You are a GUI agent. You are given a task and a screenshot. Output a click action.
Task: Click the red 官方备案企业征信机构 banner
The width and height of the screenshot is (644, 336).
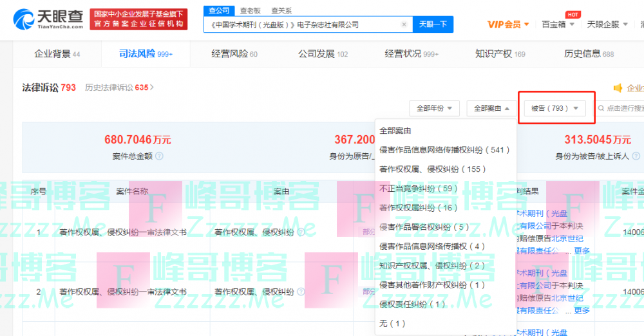139,19
